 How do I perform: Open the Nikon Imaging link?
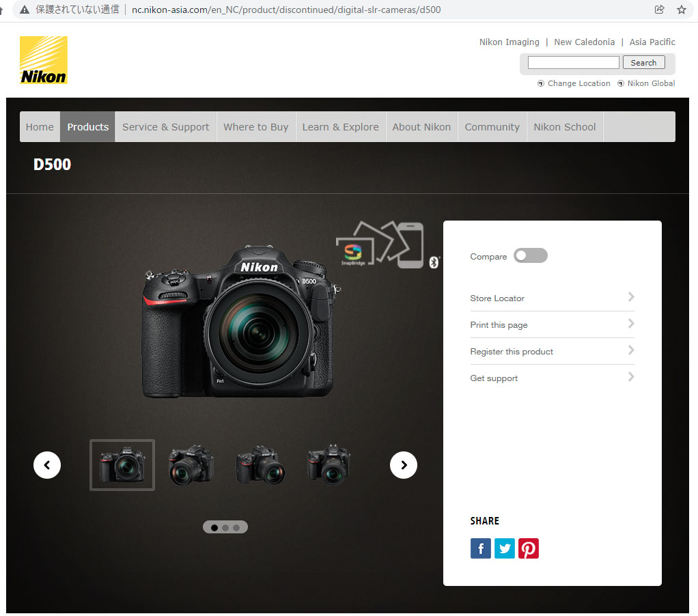click(x=509, y=42)
